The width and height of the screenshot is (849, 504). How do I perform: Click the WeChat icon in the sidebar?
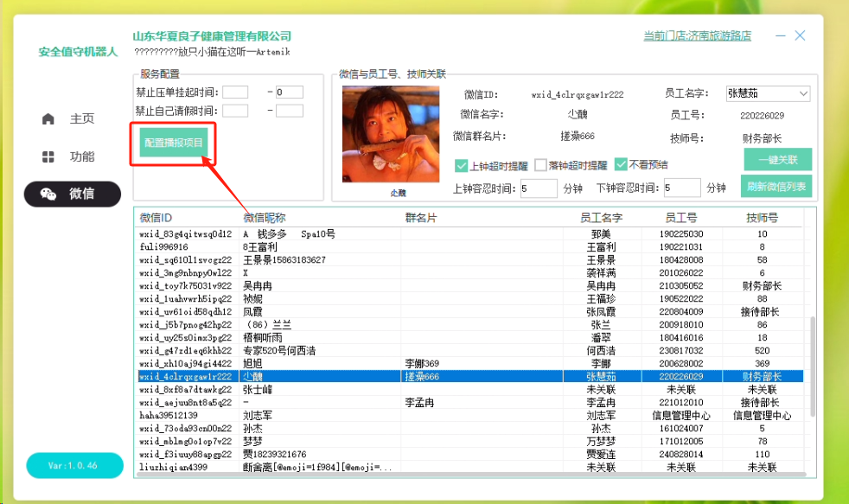click(49, 195)
